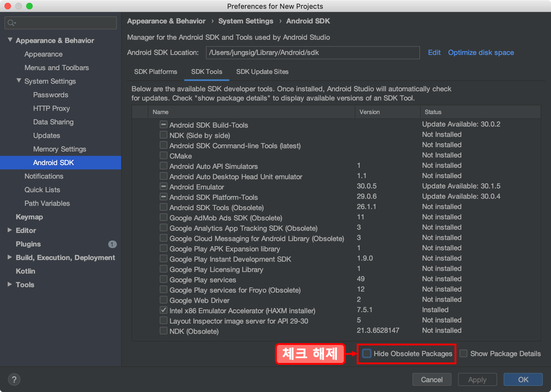
Task: Open Quick Lists settings
Action: [x=42, y=190]
